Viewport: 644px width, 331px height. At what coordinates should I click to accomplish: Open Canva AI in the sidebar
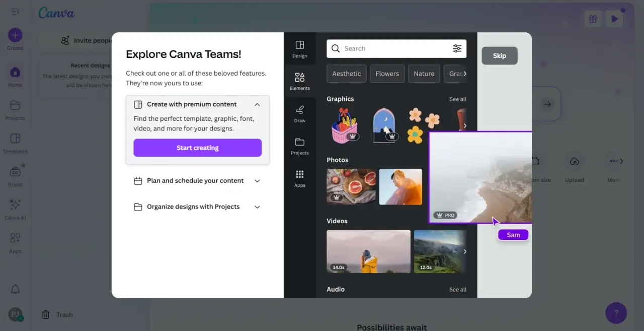pos(15,210)
